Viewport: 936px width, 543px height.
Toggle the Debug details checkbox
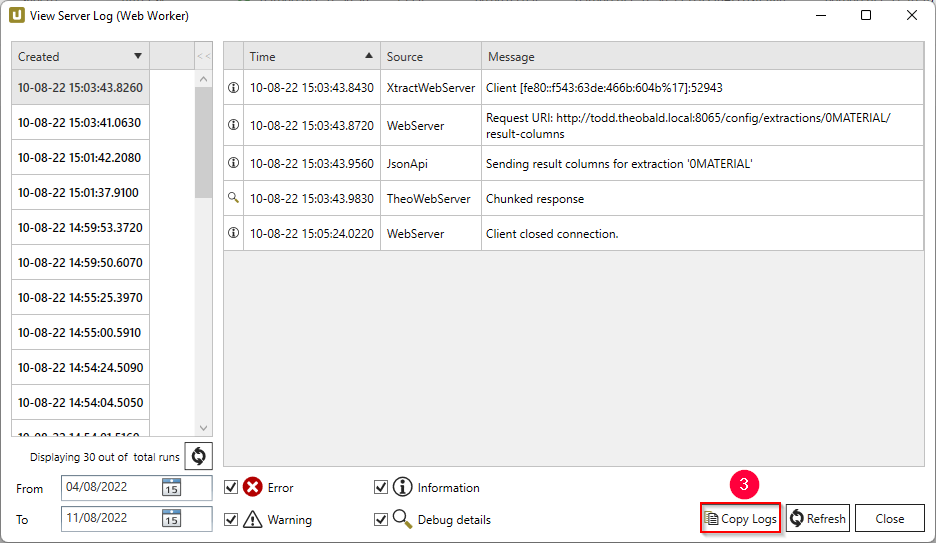(381, 519)
